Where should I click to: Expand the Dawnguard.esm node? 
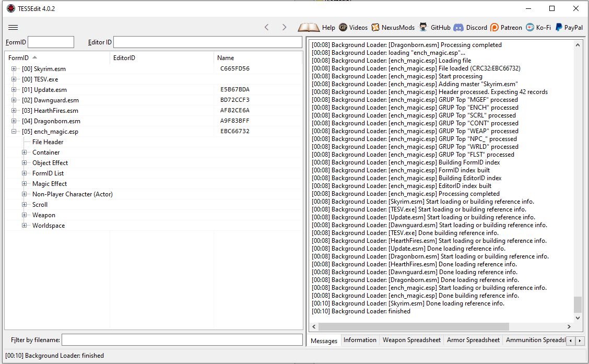pyautogui.click(x=14, y=100)
